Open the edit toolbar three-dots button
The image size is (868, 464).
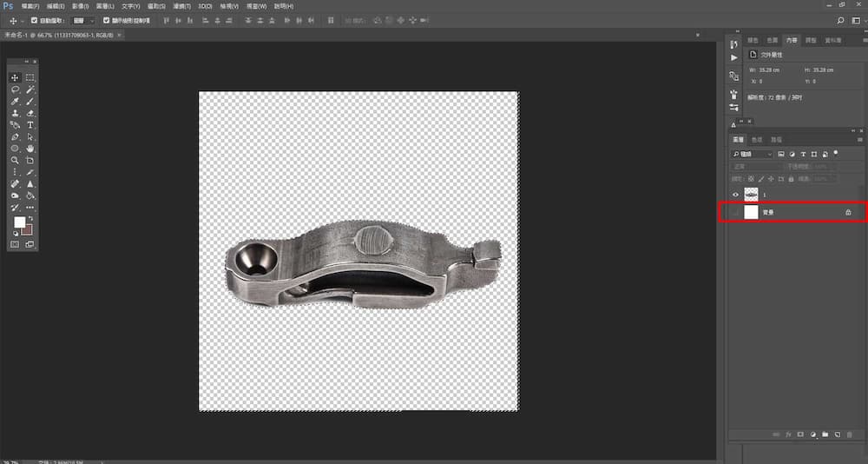[30, 208]
